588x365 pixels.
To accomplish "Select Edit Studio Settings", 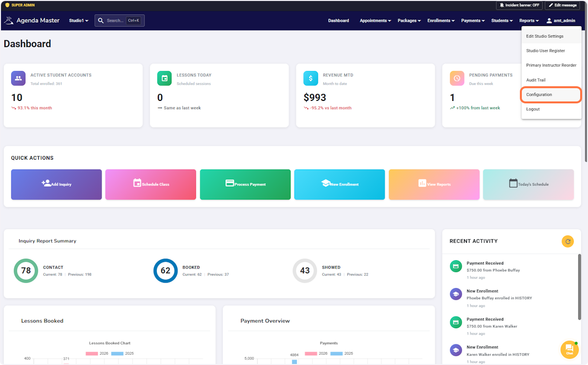I will click(551, 36).
